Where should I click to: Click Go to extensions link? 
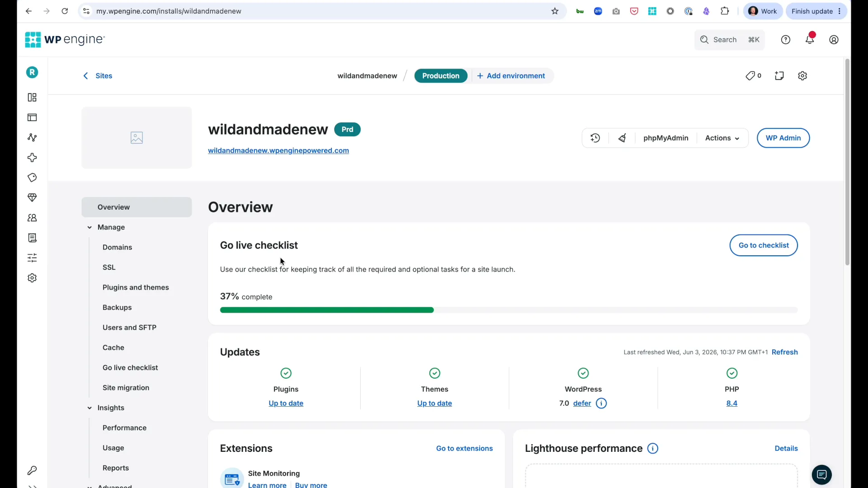(464, 449)
